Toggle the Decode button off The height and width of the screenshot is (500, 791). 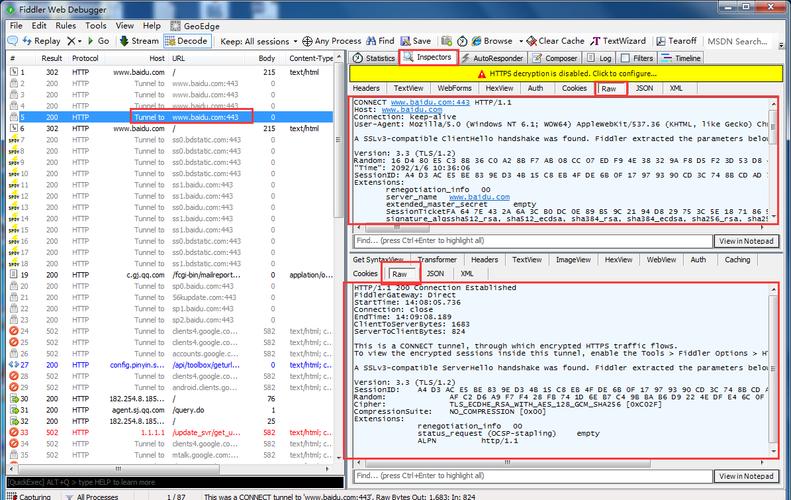click(x=187, y=41)
